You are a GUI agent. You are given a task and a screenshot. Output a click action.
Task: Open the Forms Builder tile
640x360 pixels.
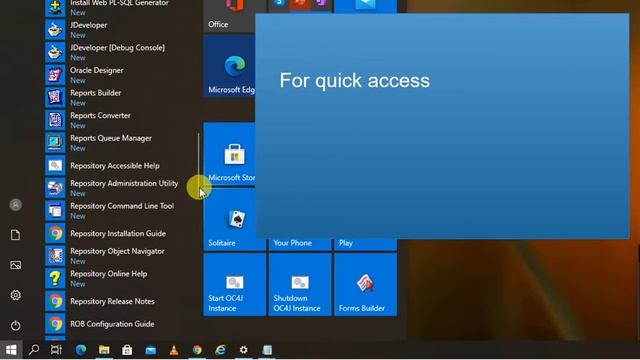tap(365, 284)
